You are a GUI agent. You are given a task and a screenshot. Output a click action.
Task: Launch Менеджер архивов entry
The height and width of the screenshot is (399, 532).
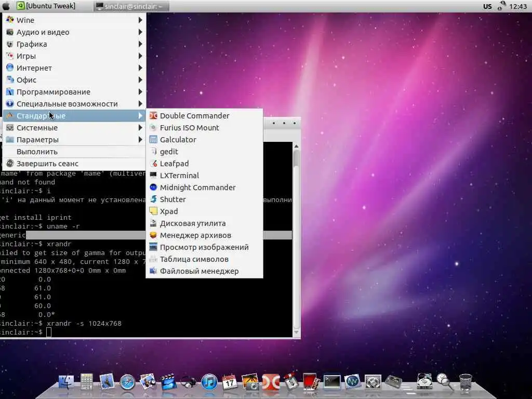tap(204, 235)
